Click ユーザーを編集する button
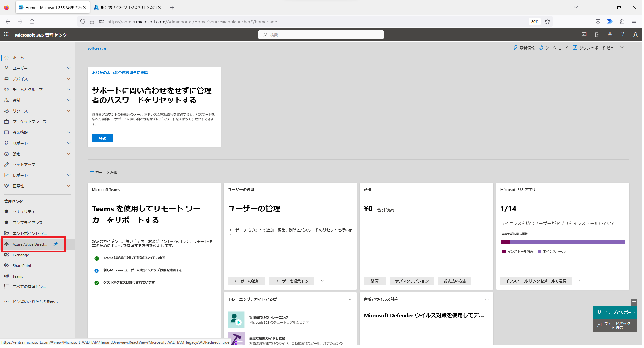The image size is (644, 348). pos(291,281)
